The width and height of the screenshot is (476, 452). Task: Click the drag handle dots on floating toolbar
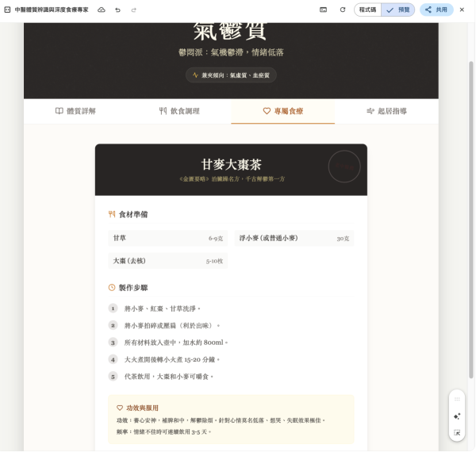[x=457, y=399]
